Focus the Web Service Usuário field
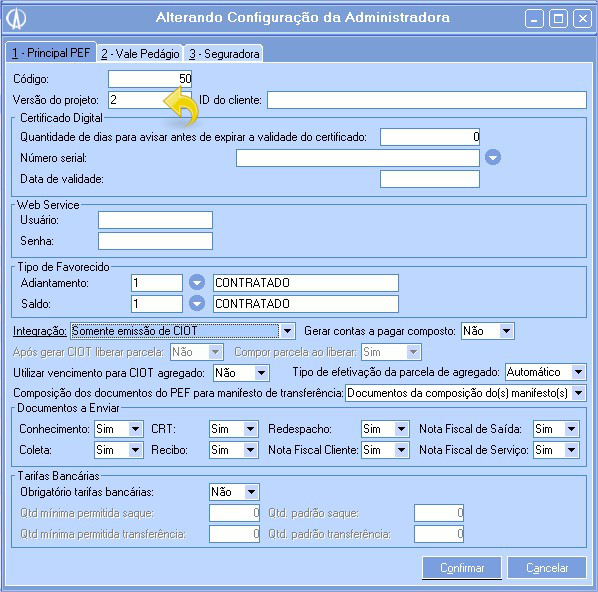The width and height of the screenshot is (598, 592). (155, 220)
